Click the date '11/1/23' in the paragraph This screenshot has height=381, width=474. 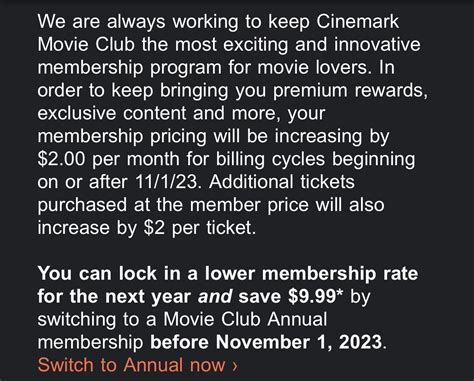click(x=166, y=182)
